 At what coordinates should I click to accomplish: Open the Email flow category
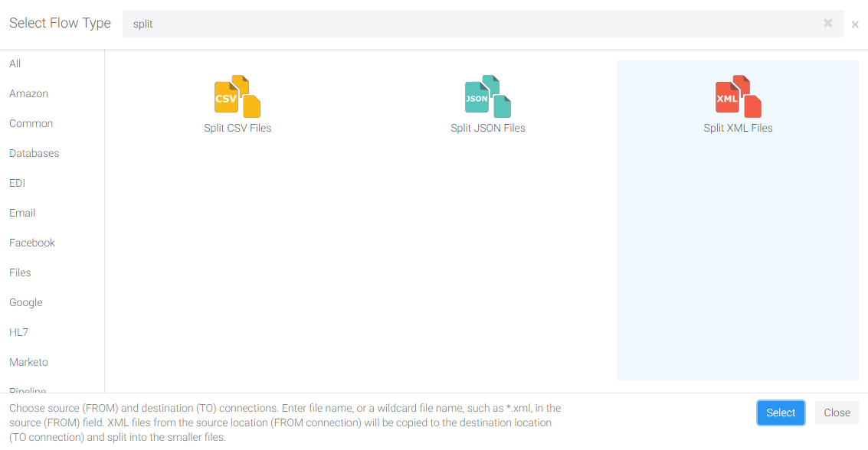tap(22, 213)
